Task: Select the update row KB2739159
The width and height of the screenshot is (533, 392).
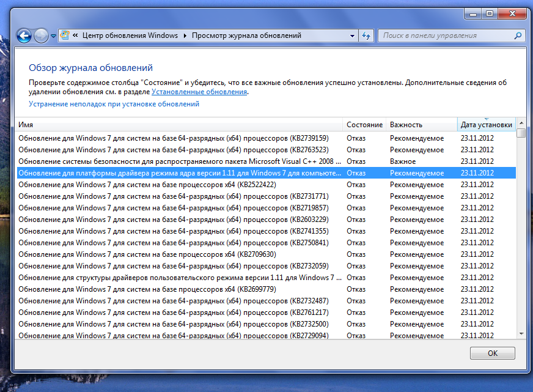Action: [266, 138]
